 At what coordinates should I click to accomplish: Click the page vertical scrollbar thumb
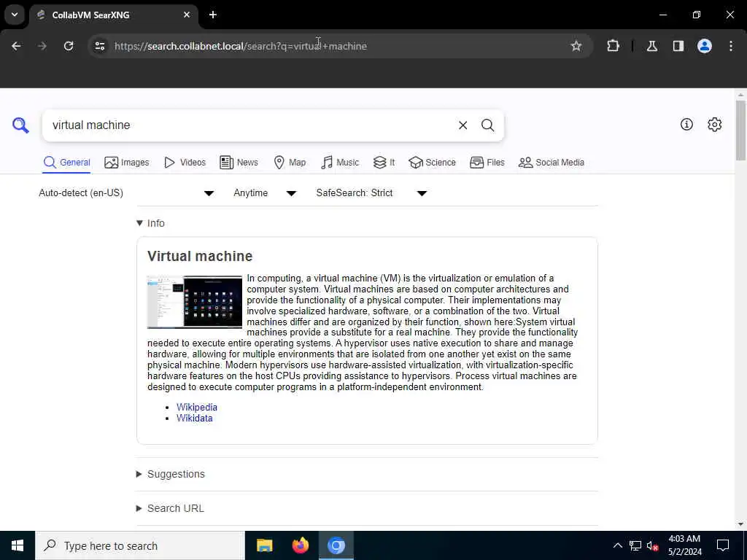click(x=740, y=130)
